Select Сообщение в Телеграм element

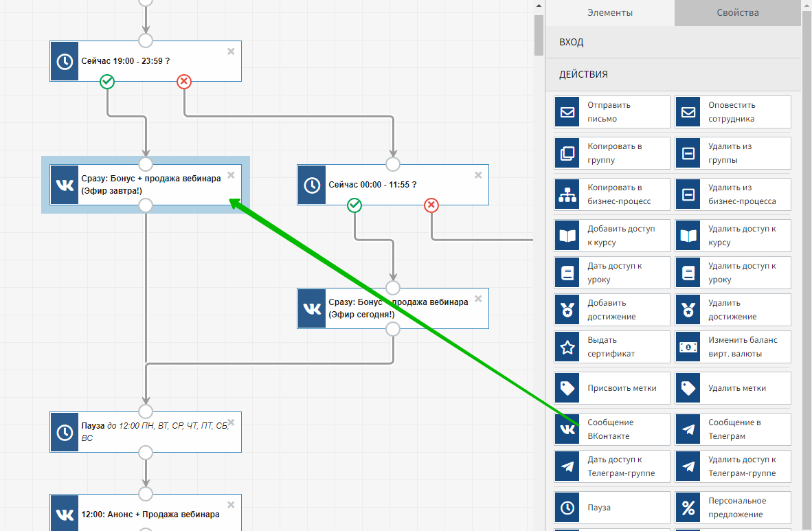coord(733,429)
